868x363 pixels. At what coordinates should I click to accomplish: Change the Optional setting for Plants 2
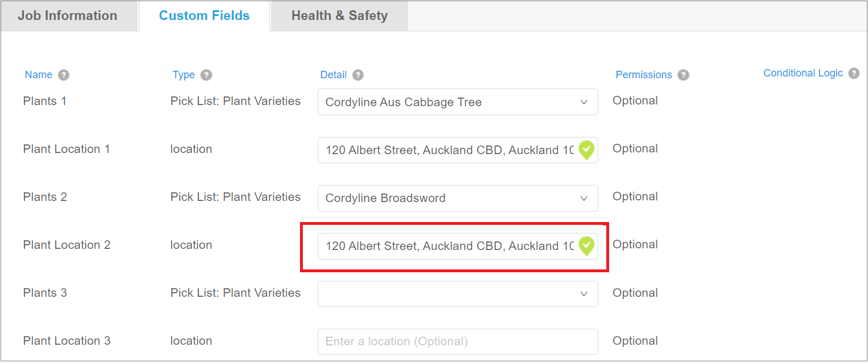[635, 196]
